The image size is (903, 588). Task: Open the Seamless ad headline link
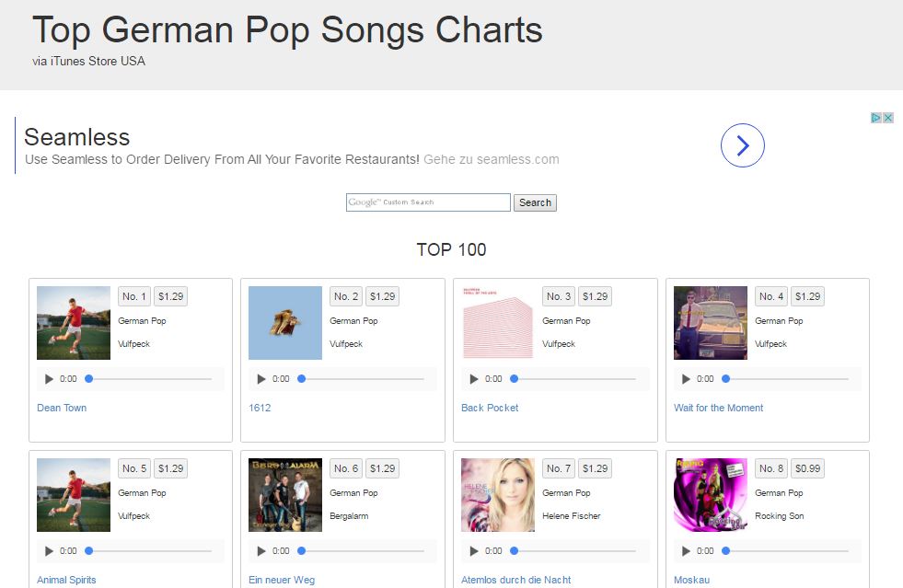point(76,137)
